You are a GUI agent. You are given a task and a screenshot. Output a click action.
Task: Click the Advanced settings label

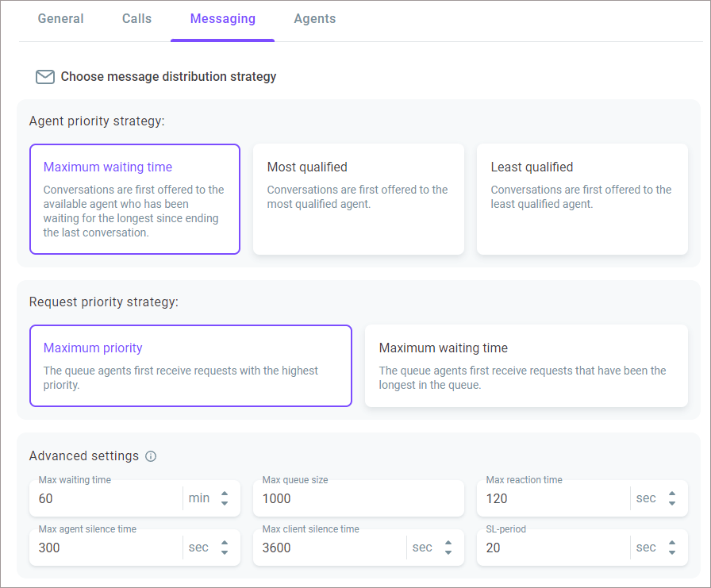tap(84, 456)
